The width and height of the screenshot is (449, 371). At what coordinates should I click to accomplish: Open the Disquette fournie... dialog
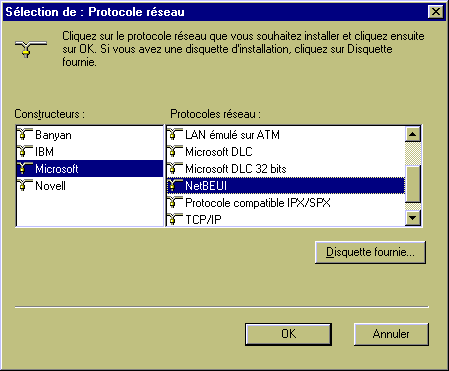[370, 252]
